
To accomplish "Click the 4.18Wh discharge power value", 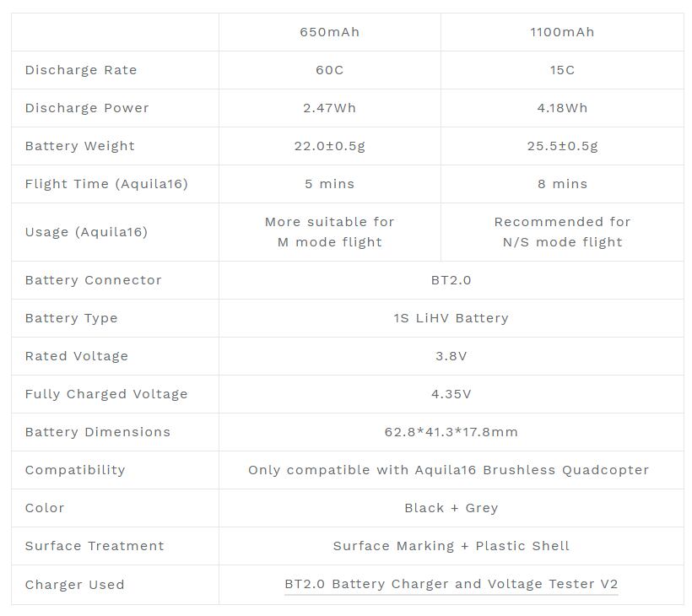I will (562, 108).
